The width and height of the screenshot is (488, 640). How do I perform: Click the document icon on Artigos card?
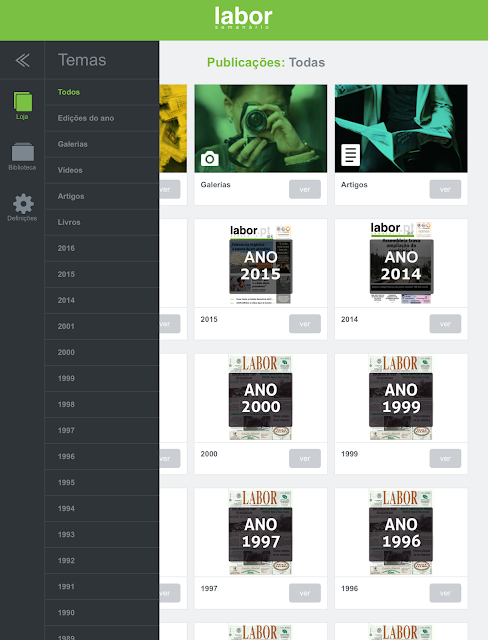[x=350, y=155]
